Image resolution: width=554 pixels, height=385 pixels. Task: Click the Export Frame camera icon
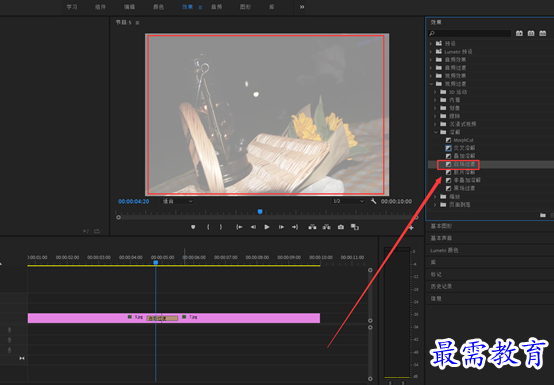[341, 227]
